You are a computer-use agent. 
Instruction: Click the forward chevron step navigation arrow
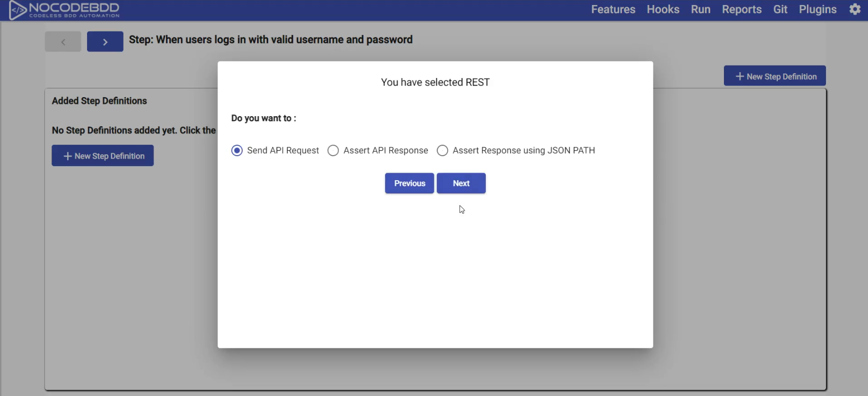click(x=105, y=42)
